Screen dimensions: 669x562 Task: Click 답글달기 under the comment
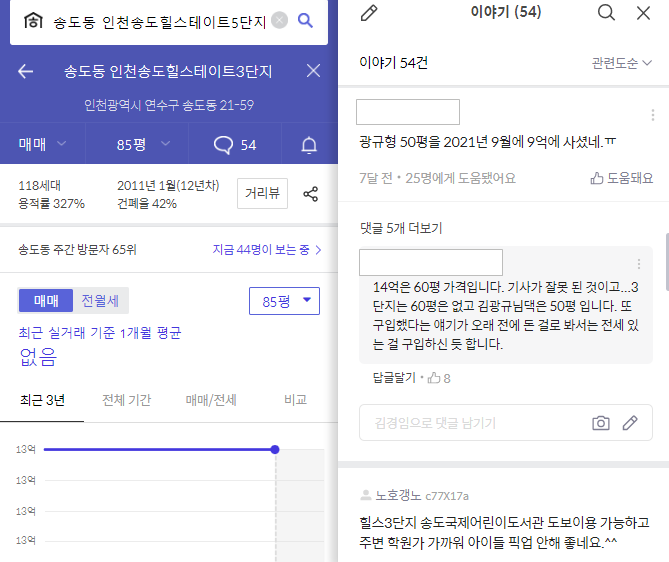(394, 378)
